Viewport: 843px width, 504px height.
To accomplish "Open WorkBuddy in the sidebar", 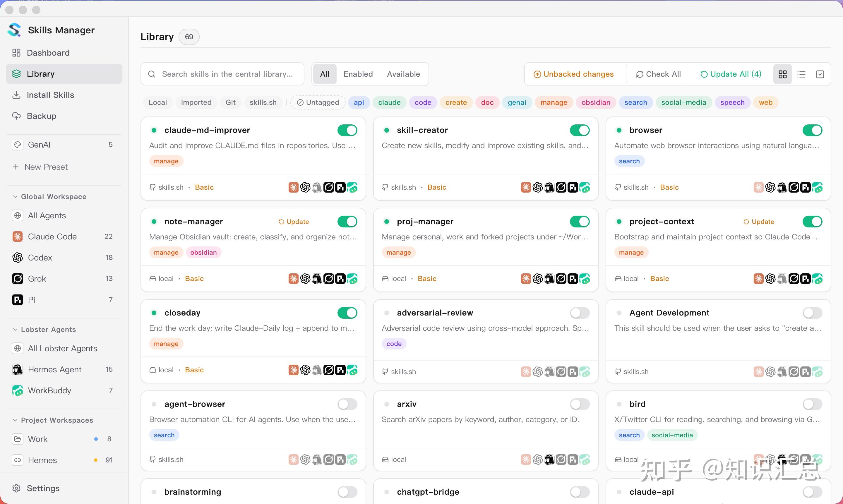I will coord(64,390).
